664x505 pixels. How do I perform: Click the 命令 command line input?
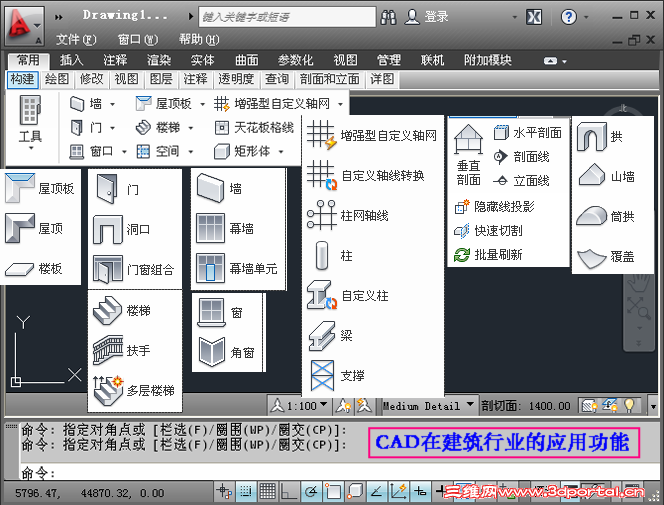(x=340, y=472)
